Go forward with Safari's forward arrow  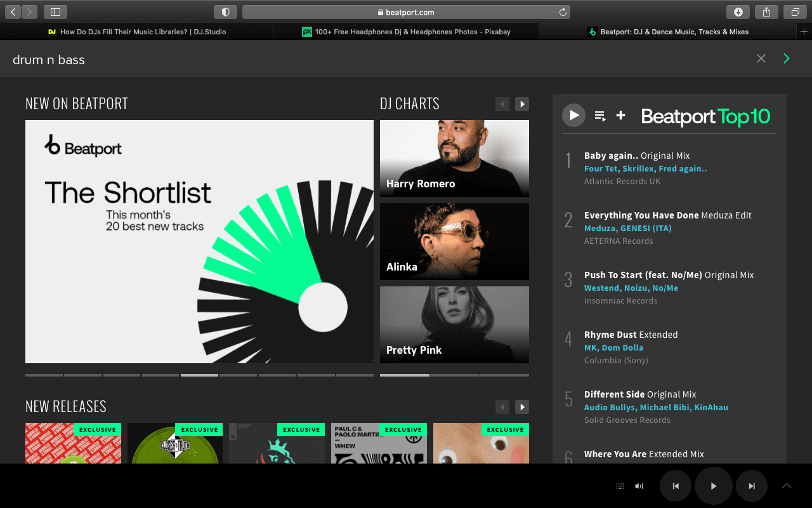coord(30,12)
